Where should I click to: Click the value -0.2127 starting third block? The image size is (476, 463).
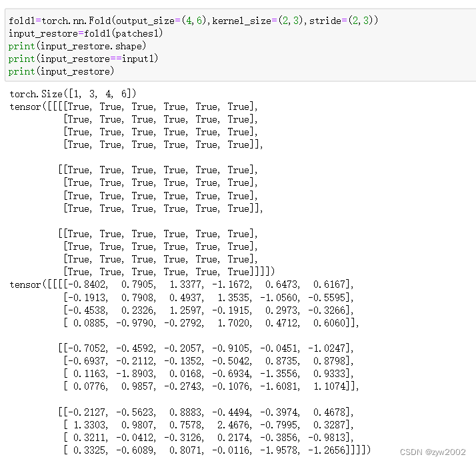click(87, 412)
